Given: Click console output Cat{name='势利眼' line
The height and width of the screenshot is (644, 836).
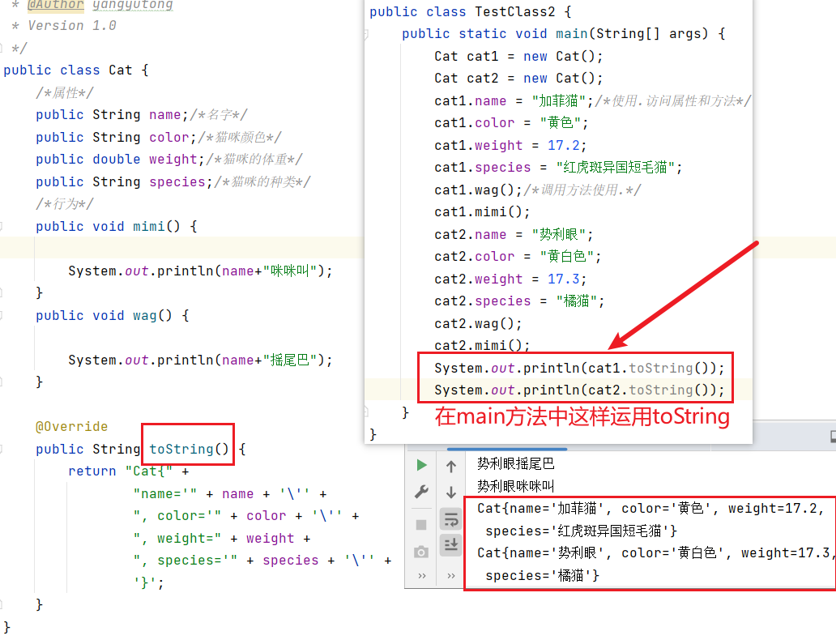Looking at the screenshot, I should 655,552.
